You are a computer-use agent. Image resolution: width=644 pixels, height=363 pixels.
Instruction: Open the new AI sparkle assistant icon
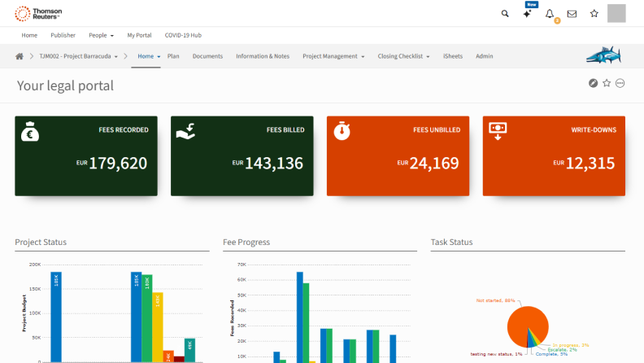528,14
